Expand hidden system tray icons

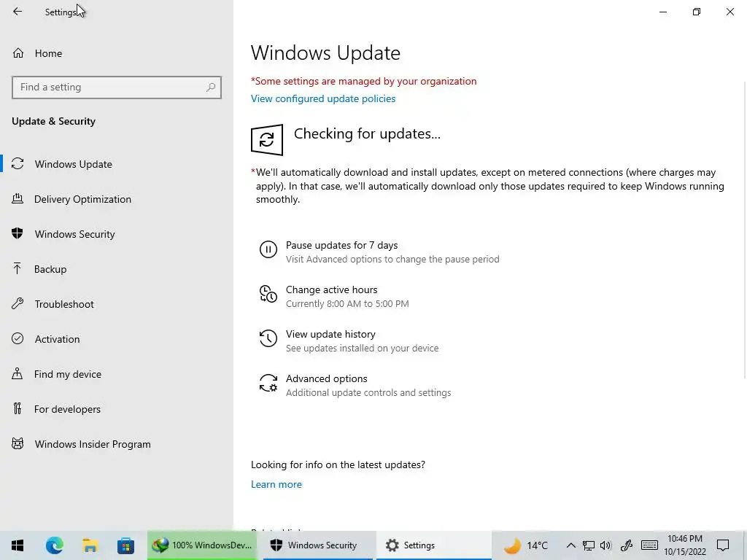click(570, 545)
